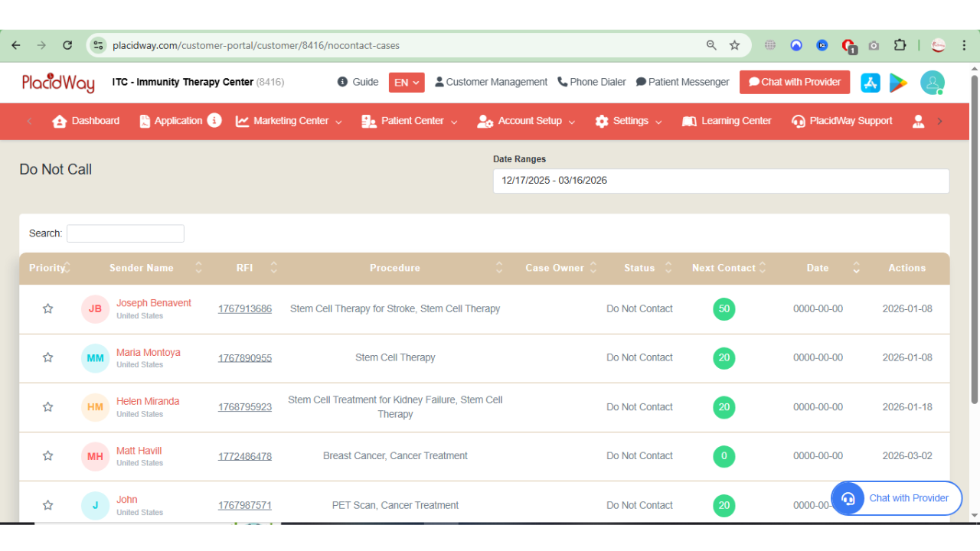Go to the Dashboard menu item
The image size is (980, 551).
click(x=86, y=121)
